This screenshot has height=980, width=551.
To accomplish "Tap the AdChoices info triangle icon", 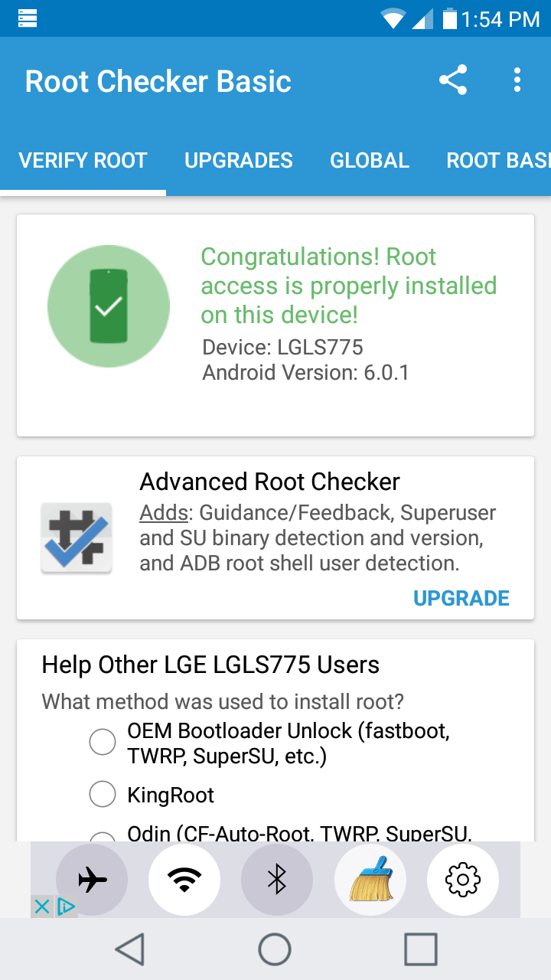I will [x=66, y=907].
